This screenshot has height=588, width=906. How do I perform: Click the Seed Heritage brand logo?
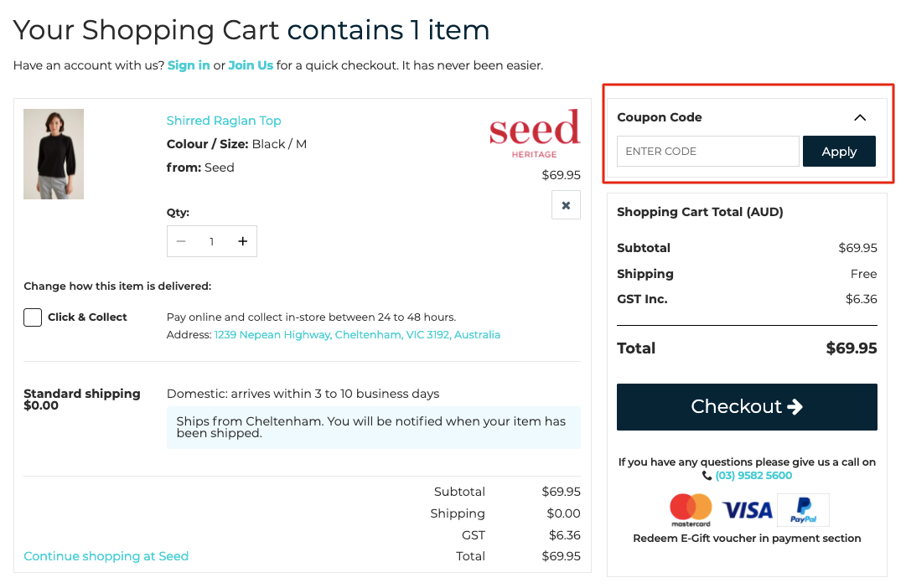pyautogui.click(x=535, y=133)
